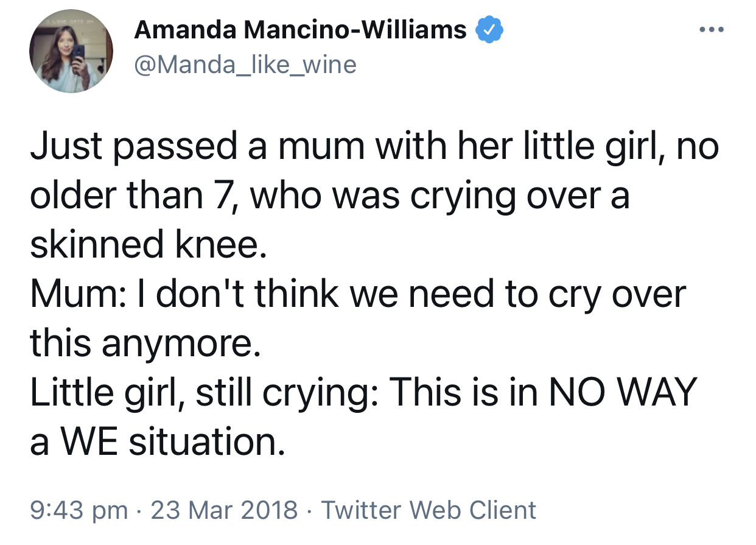Open the three-dot more options menu

(x=711, y=30)
